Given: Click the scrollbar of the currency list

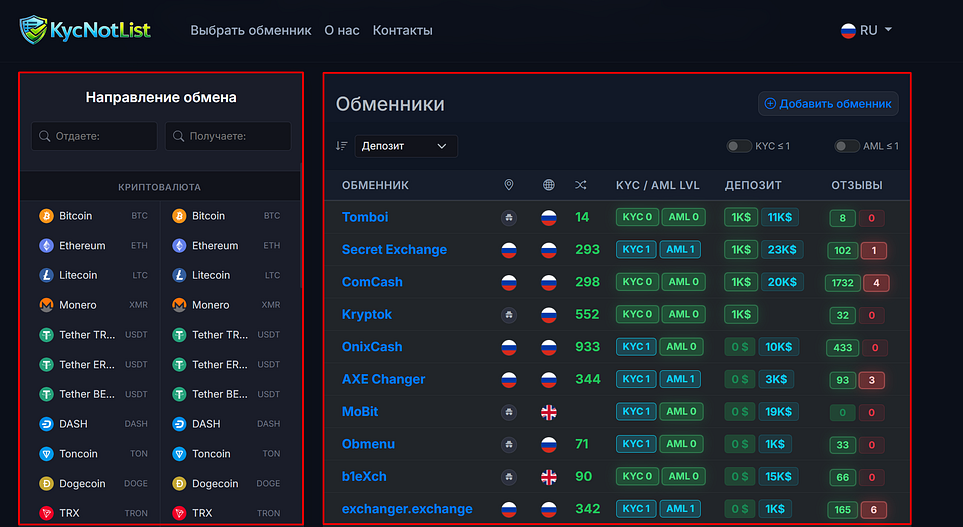Looking at the screenshot, I should click(x=301, y=226).
